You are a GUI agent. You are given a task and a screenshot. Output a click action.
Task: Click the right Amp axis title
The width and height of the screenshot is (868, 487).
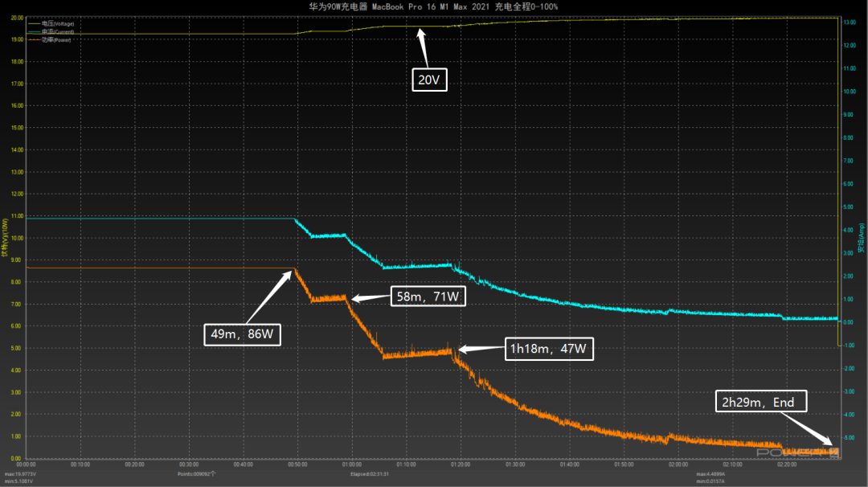(x=862, y=239)
